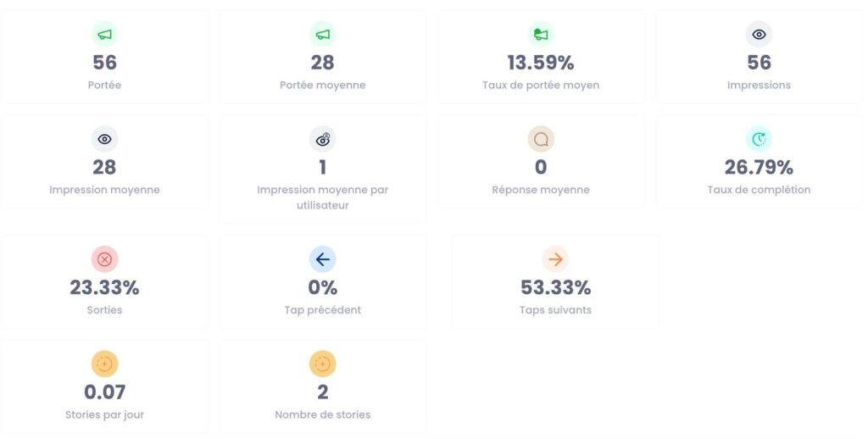
Task: Click the megaphone icon above Portée moyenne
Action: coord(323,34)
